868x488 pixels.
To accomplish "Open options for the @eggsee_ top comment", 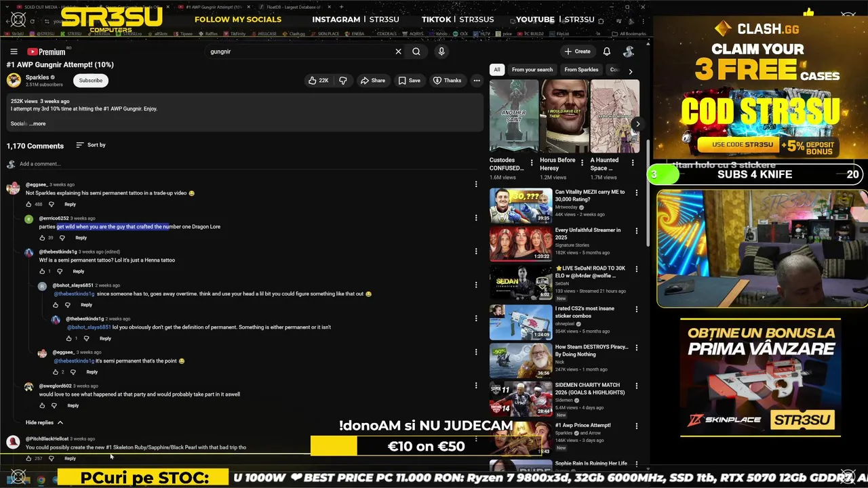I will pos(476,184).
